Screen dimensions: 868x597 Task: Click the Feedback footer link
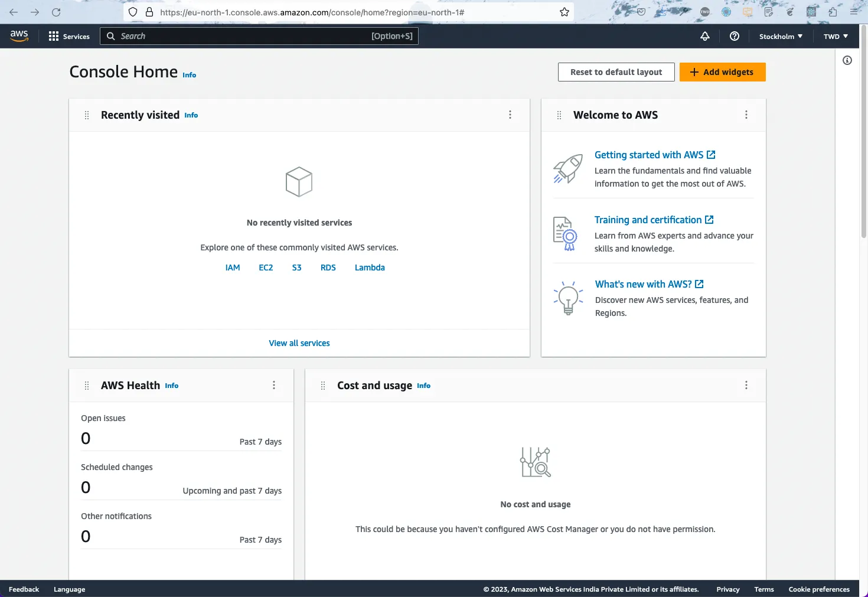click(24, 589)
